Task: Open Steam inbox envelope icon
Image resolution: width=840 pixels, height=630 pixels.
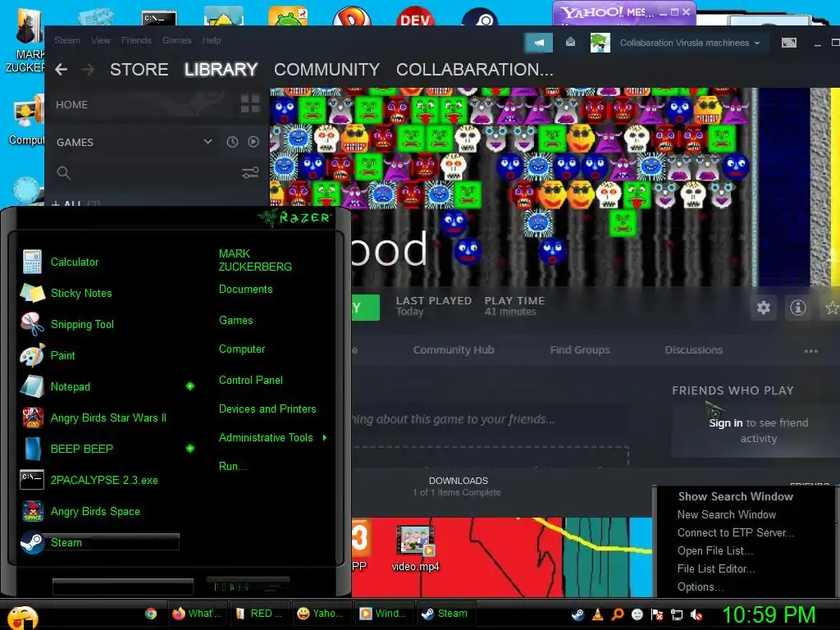Action: tap(571, 42)
